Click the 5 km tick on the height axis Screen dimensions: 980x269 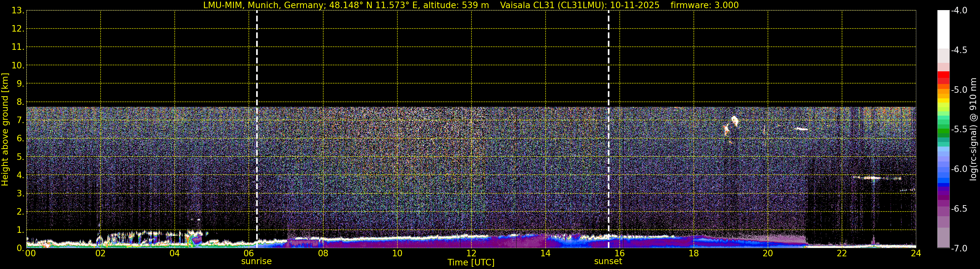point(20,157)
